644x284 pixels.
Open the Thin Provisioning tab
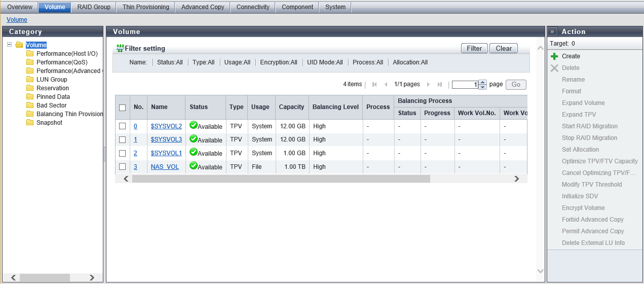click(x=145, y=7)
